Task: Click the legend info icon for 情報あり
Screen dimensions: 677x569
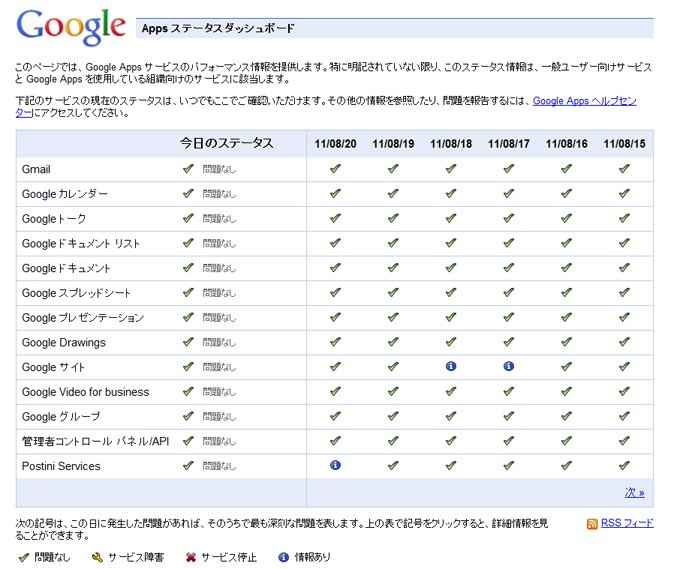Action: [x=283, y=557]
